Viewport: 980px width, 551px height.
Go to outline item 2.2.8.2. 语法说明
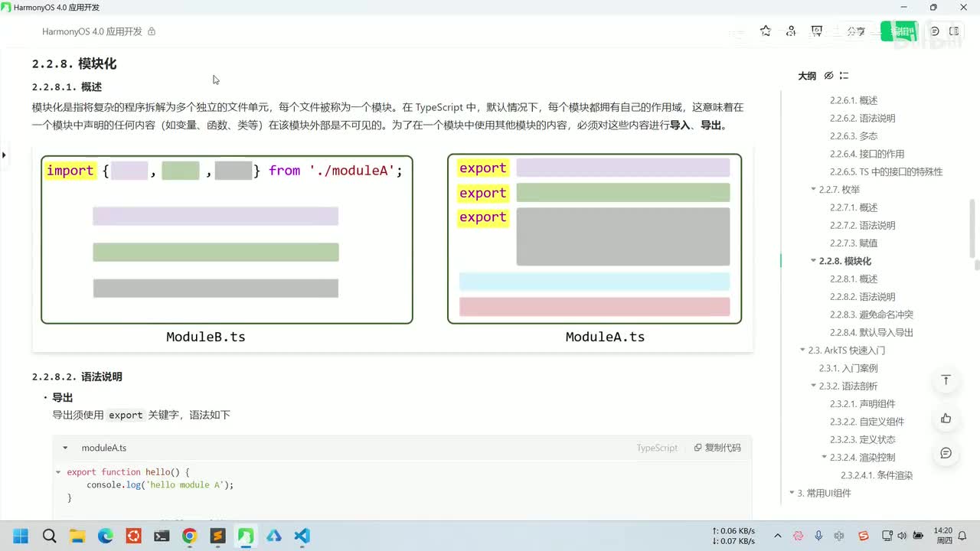click(862, 296)
